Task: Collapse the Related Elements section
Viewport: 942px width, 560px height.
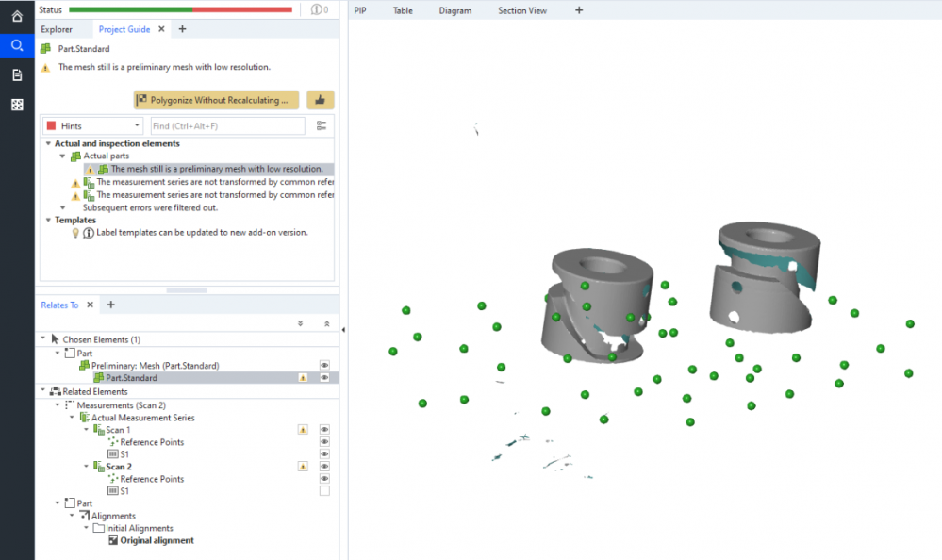Action: (42, 391)
